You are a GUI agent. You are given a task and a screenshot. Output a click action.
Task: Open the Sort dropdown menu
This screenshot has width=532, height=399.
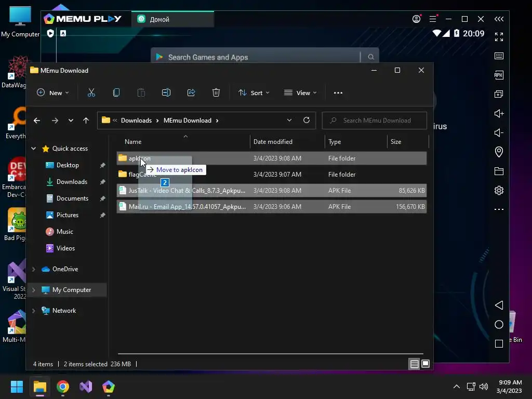click(254, 92)
